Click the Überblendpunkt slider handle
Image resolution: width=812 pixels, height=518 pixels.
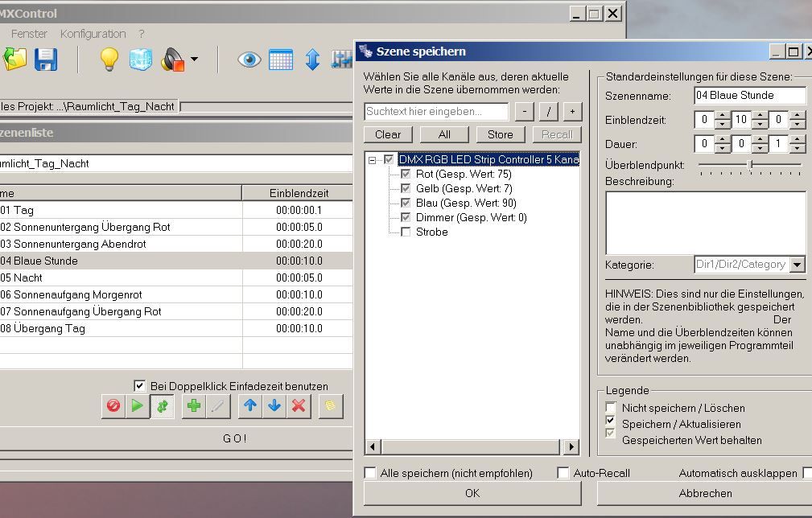[750, 165]
